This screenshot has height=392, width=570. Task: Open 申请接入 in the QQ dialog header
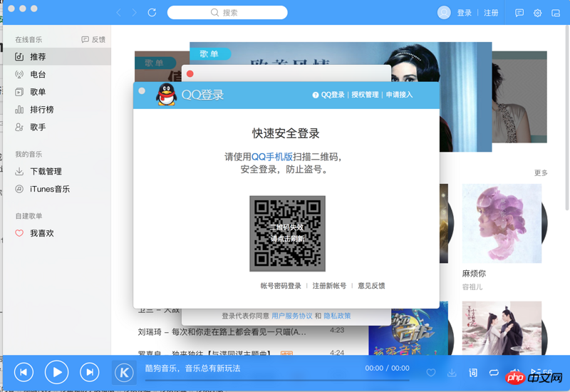pyautogui.click(x=399, y=95)
